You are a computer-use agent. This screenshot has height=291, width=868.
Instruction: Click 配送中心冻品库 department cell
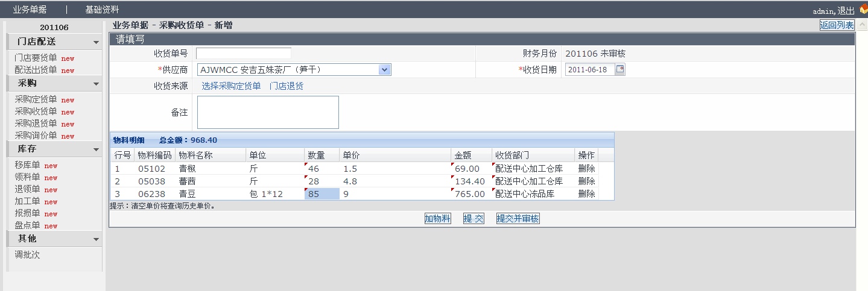click(533, 194)
